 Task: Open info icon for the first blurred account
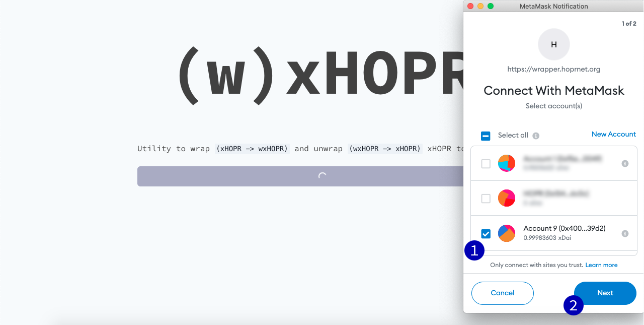click(x=625, y=164)
